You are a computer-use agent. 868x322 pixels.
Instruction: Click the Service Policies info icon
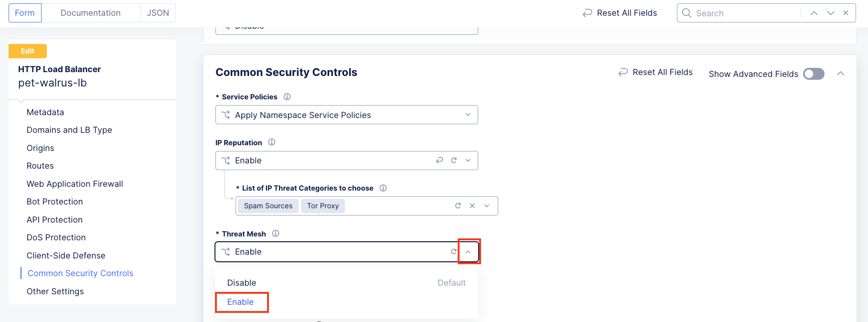coord(287,97)
